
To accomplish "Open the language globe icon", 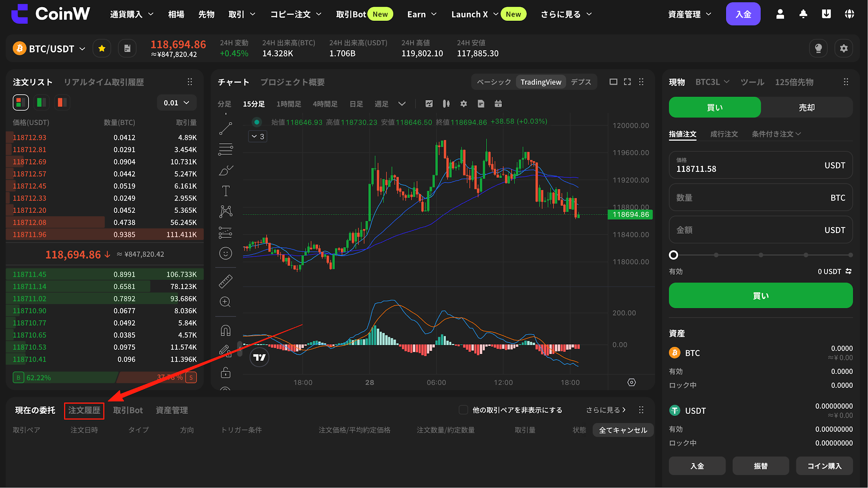I will (x=849, y=14).
